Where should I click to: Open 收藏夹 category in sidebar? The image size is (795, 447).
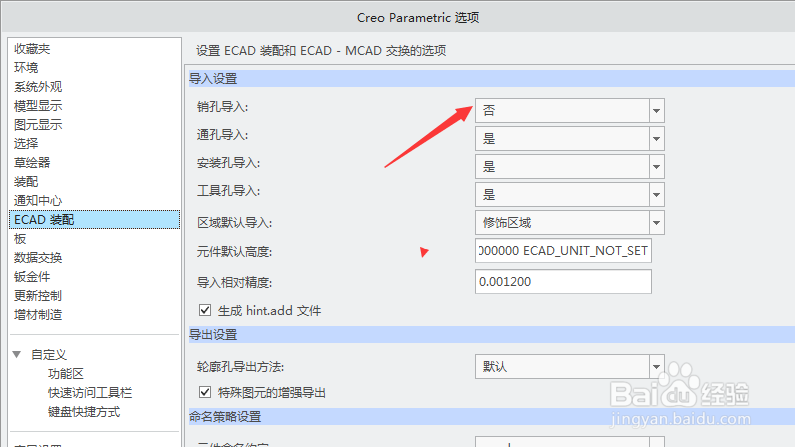tap(32, 49)
